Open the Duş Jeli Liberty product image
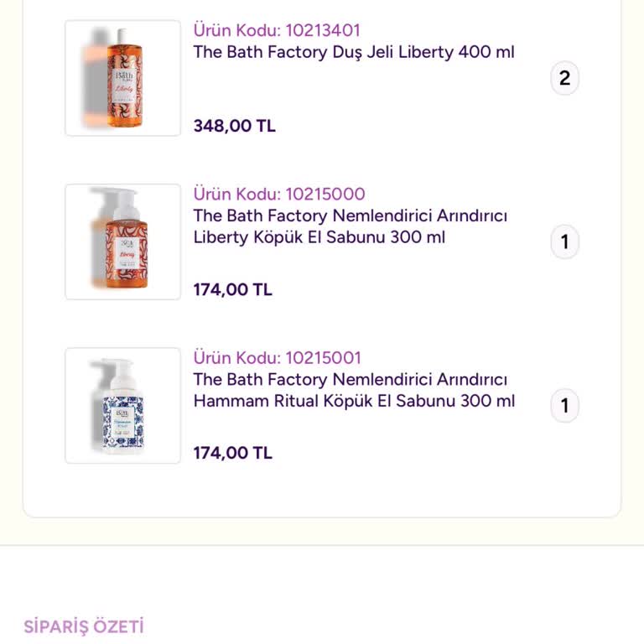644x644 pixels. pyautogui.click(x=122, y=78)
